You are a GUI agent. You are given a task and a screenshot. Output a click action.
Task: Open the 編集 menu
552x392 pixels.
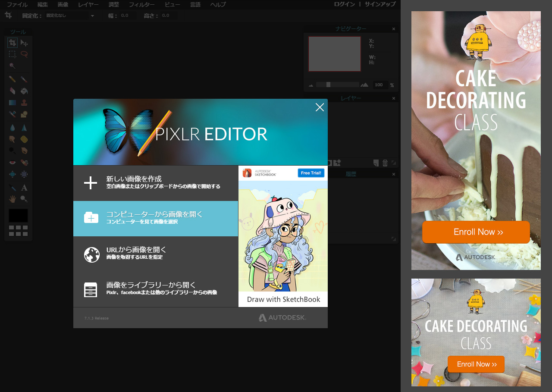tap(43, 5)
